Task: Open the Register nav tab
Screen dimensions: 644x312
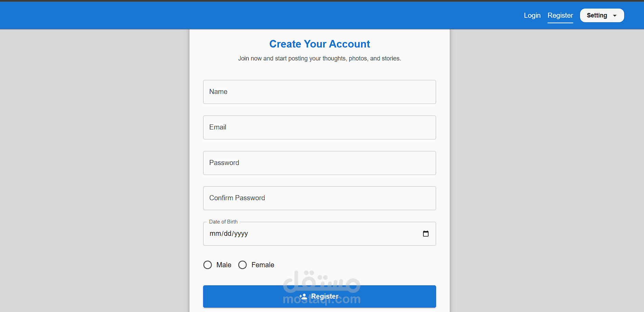Action: [x=560, y=15]
